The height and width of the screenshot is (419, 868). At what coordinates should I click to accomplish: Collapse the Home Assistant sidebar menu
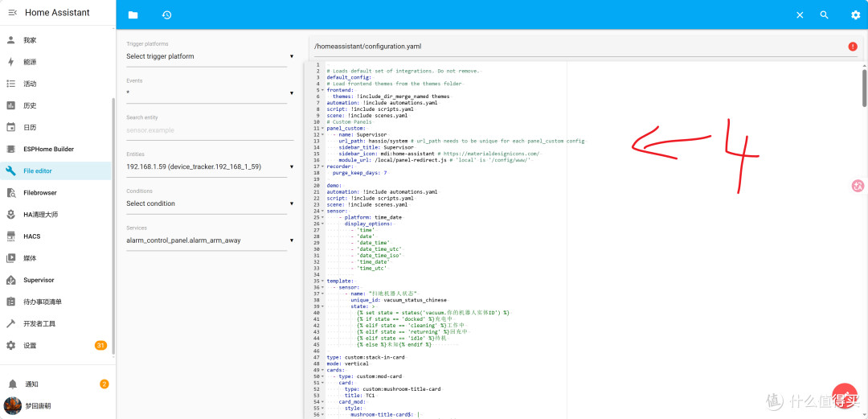(x=12, y=12)
